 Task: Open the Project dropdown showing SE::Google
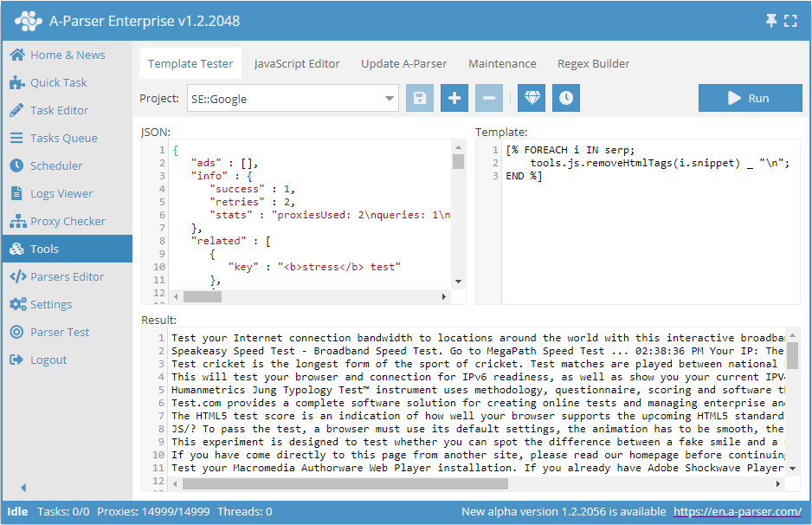coord(293,99)
